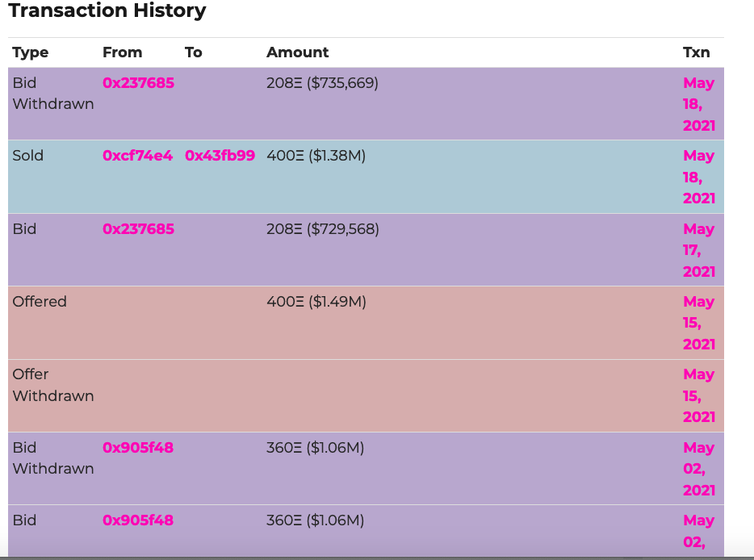Open address 0x237685 in the $735,669 Bid Withdrawn row

click(x=138, y=82)
